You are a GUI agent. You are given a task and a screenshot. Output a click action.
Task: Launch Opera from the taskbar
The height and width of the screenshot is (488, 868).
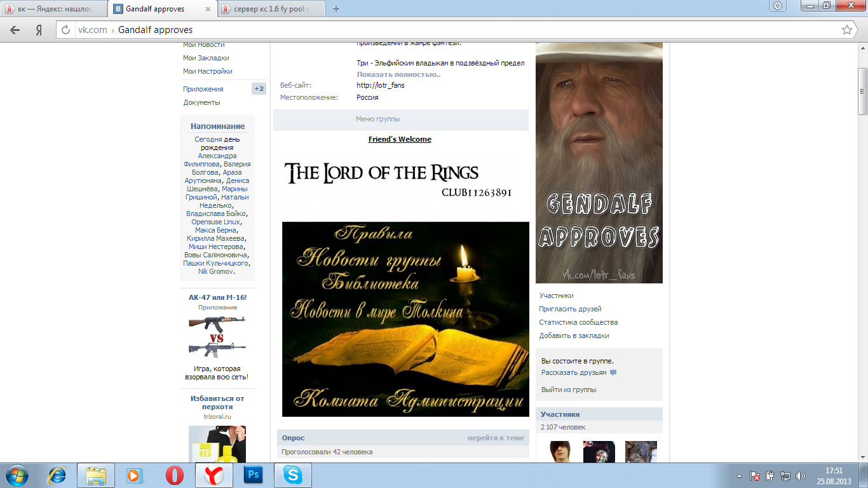click(x=175, y=475)
